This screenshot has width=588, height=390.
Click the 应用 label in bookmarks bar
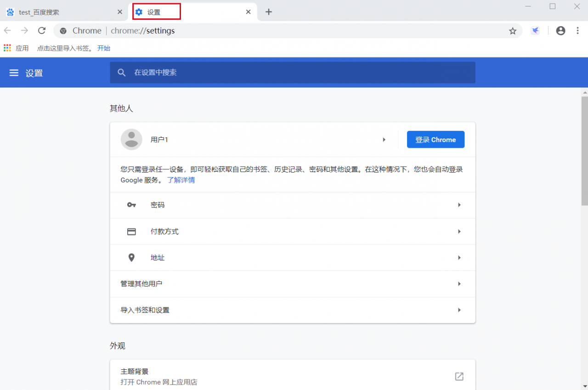coord(22,48)
